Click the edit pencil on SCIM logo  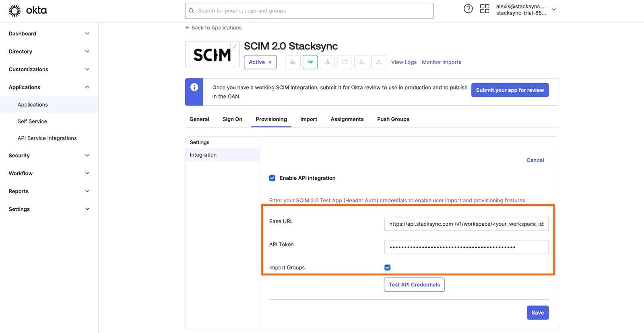(x=235, y=46)
